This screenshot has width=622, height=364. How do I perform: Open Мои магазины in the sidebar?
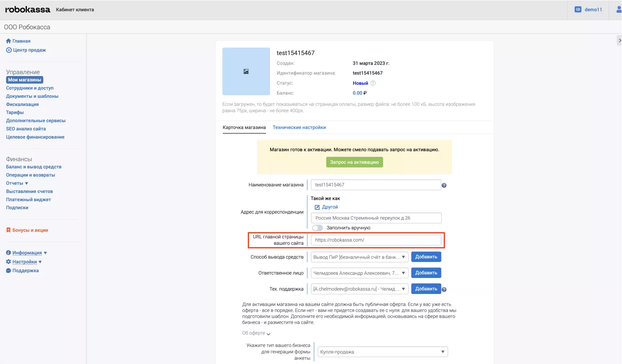[24, 80]
